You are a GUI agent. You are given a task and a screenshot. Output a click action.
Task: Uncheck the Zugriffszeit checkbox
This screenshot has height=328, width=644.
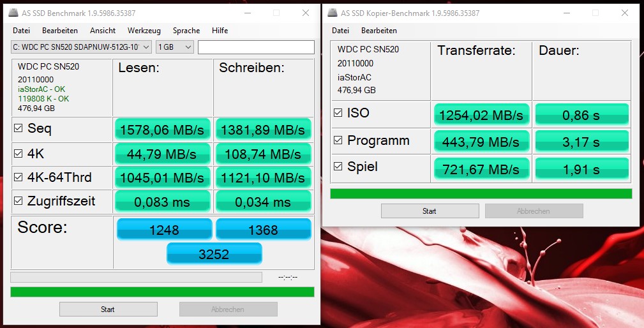18,201
